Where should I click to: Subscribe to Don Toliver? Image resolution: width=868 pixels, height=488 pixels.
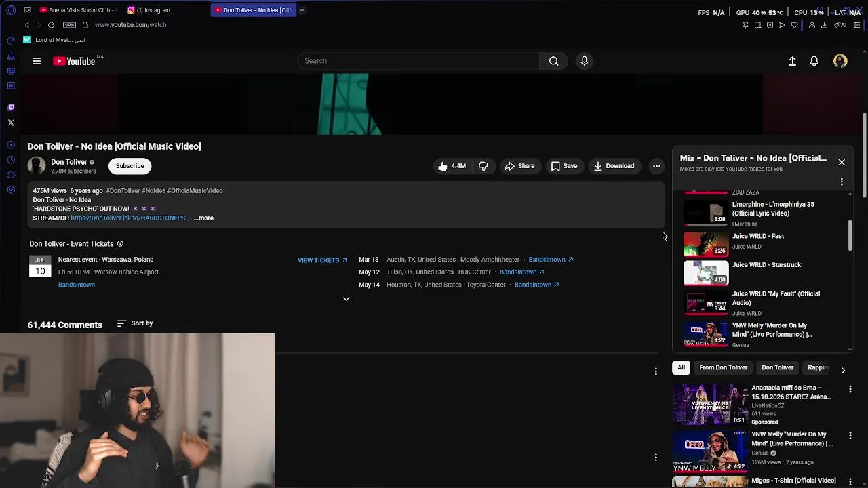click(x=130, y=166)
